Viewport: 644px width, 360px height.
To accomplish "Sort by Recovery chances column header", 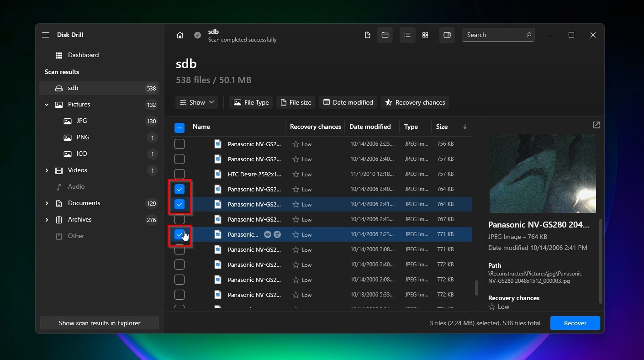I will [316, 127].
